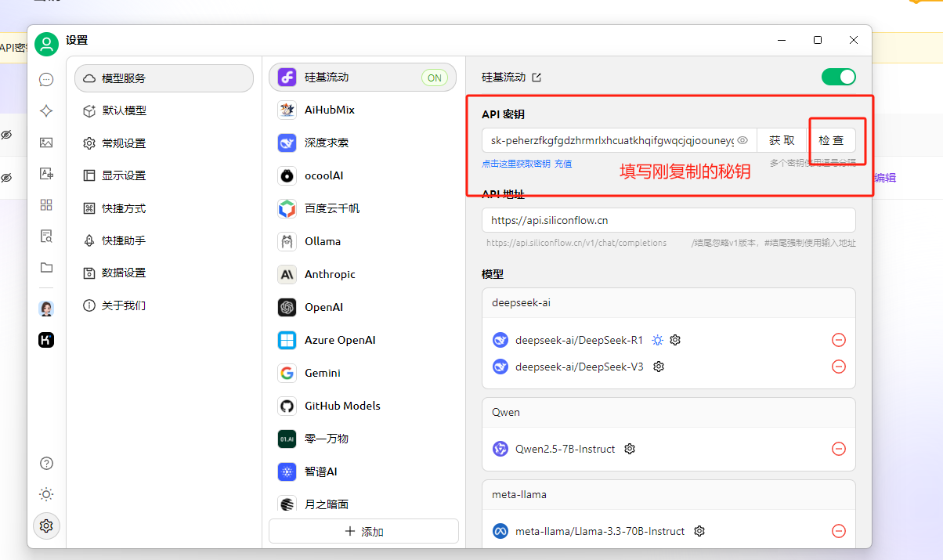Click the Qwen group header
The image size is (943, 560).
tap(669, 412)
